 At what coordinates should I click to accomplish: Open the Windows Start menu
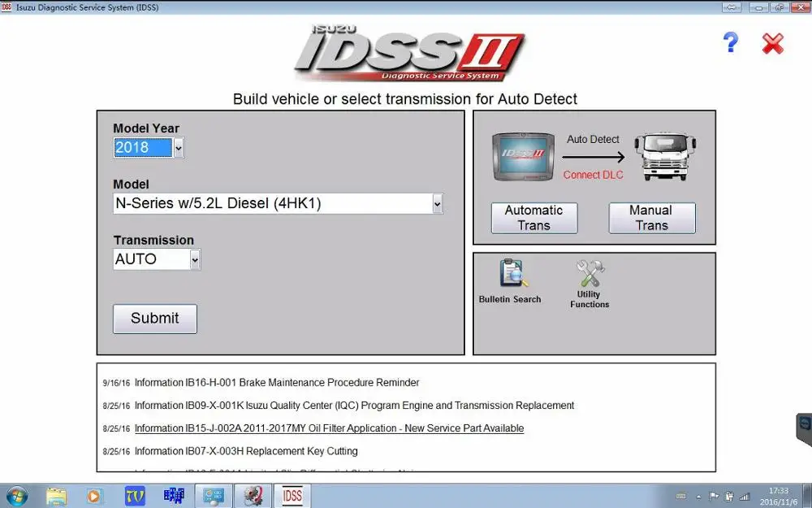tap(16, 495)
